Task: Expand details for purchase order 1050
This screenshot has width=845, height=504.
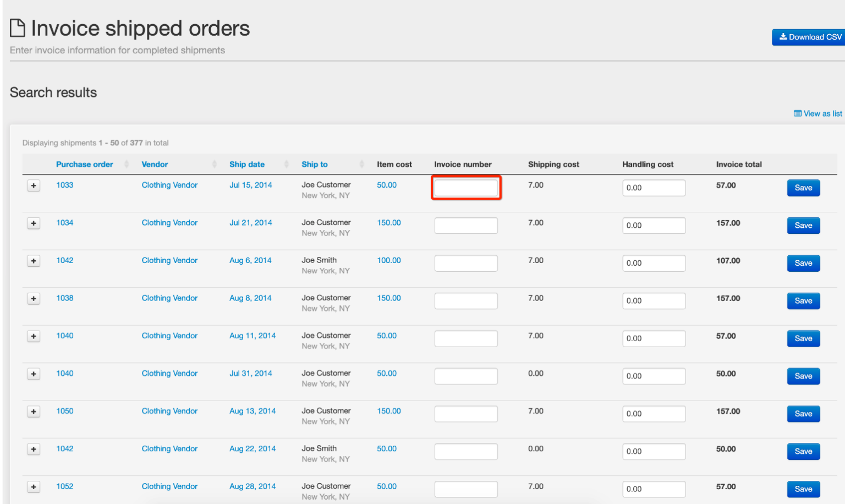Action: coord(34,411)
